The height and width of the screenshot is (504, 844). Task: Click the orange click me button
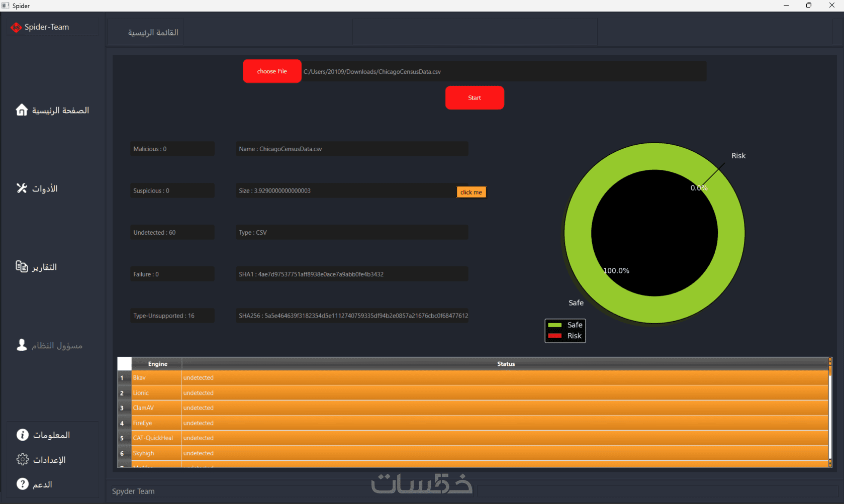point(471,192)
